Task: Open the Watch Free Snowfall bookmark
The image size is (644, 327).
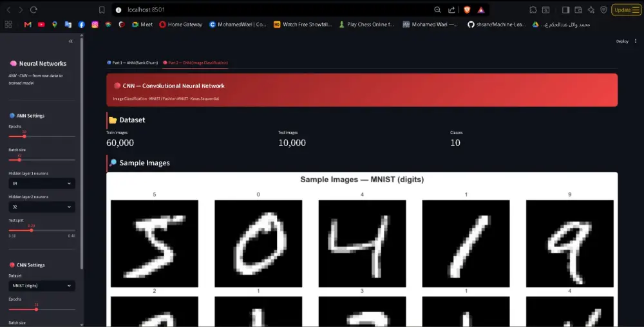Action: (303, 24)
